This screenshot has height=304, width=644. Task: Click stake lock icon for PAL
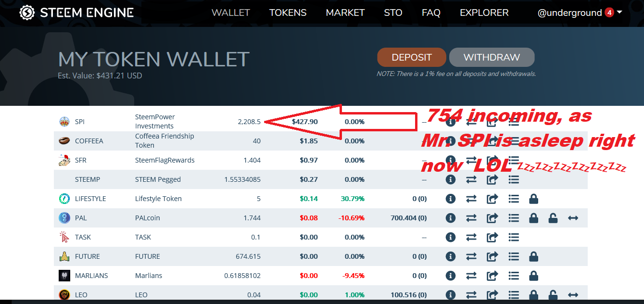(x=533, y=218)
